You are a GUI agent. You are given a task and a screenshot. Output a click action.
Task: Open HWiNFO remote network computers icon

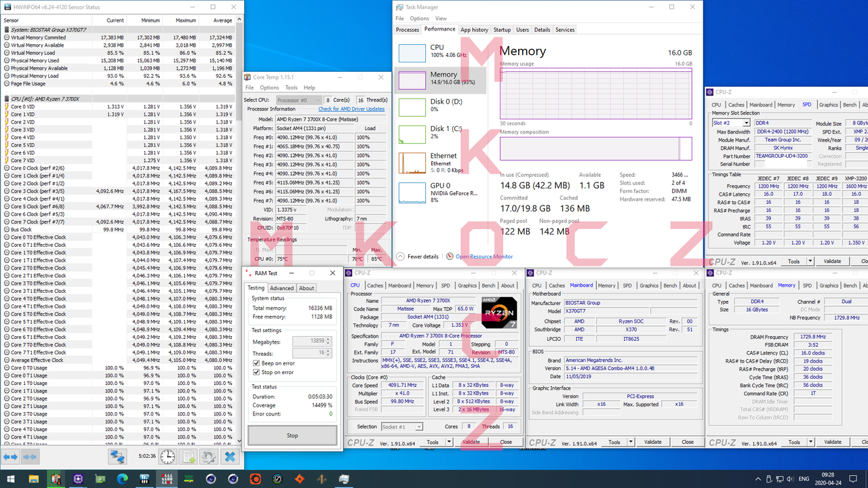(x=118, y=457)
